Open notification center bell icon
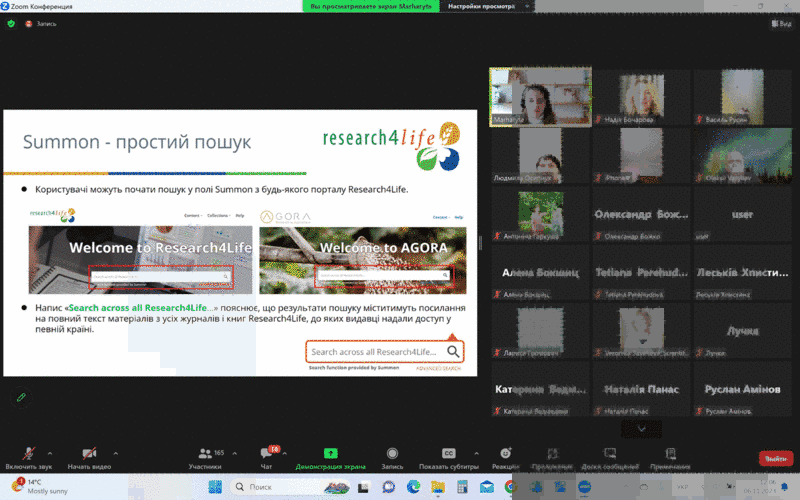Viewport: 800px width, 500px height. point(785,487)
